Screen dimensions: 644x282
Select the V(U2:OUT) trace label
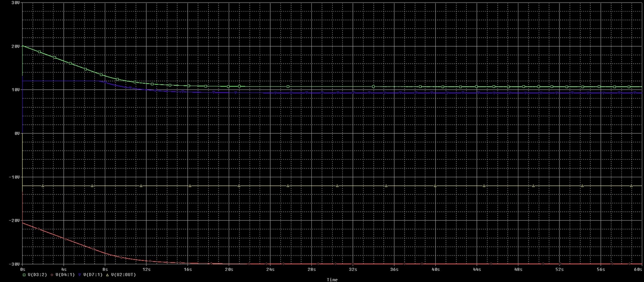[x=123, y=274]
